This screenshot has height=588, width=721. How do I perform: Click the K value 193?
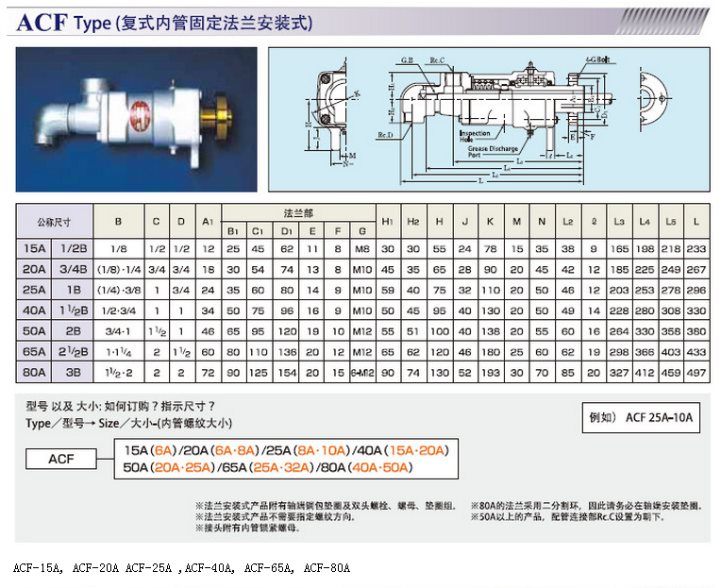(x=491, y=373)
